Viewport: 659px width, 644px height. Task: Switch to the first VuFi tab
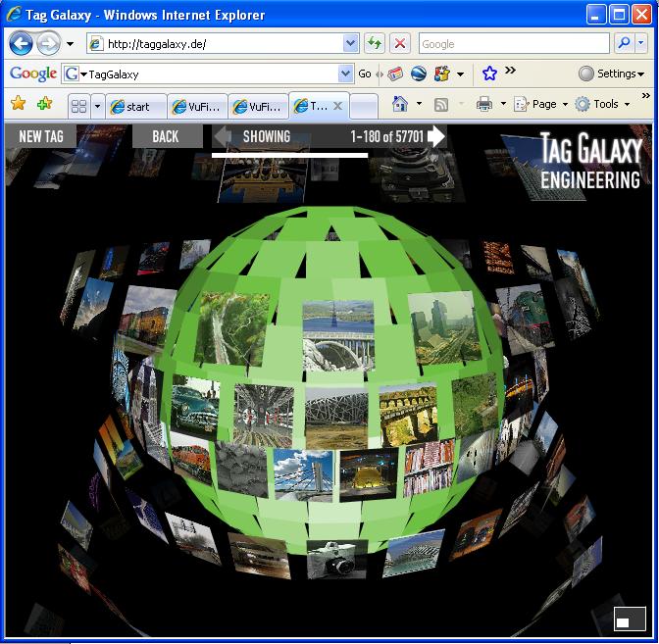point(197,107)
